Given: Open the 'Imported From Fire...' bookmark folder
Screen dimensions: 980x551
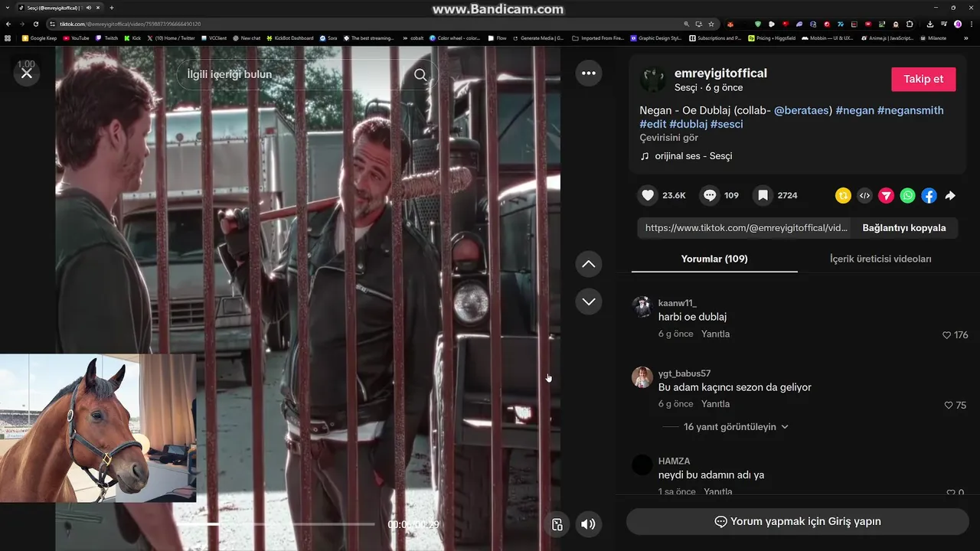Looking at the screenshot, I should (597, 37).
